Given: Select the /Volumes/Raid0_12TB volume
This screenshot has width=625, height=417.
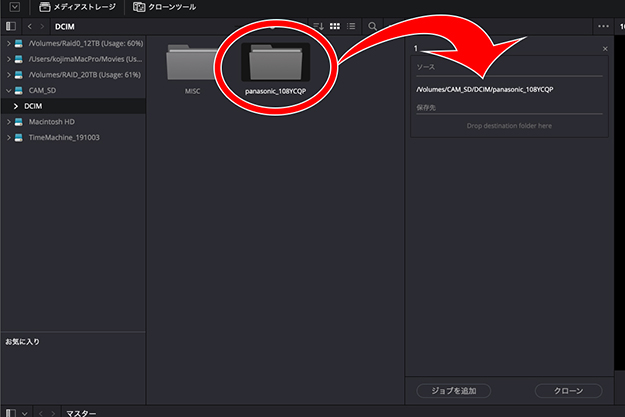Looking at the screenshot, I should (x=85, y=43).
